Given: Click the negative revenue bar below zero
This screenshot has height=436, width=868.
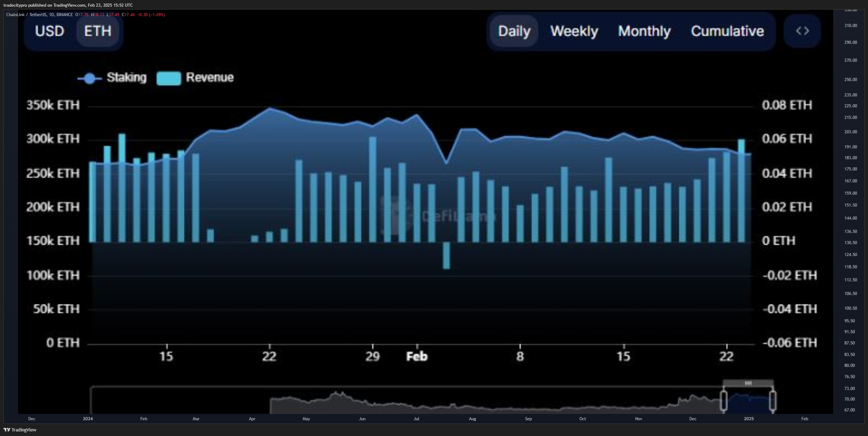Looking at the screenshot, I should coord(446,255).
